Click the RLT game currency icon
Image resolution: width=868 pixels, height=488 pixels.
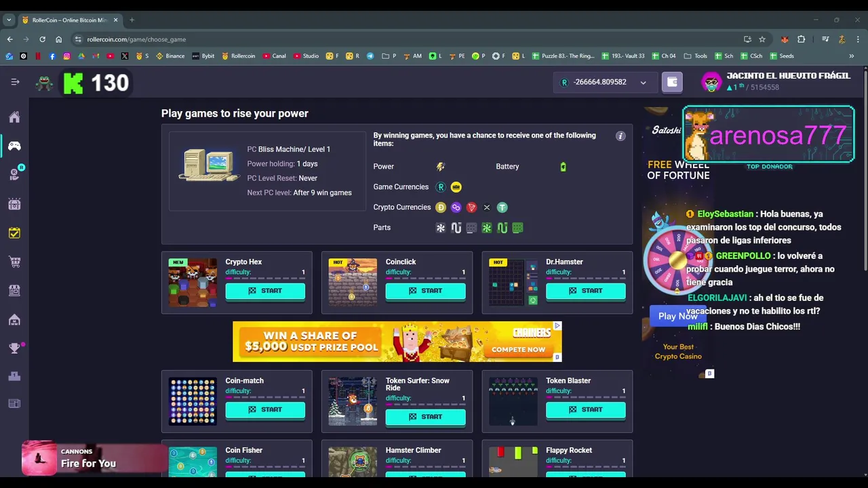pos(441,186)
